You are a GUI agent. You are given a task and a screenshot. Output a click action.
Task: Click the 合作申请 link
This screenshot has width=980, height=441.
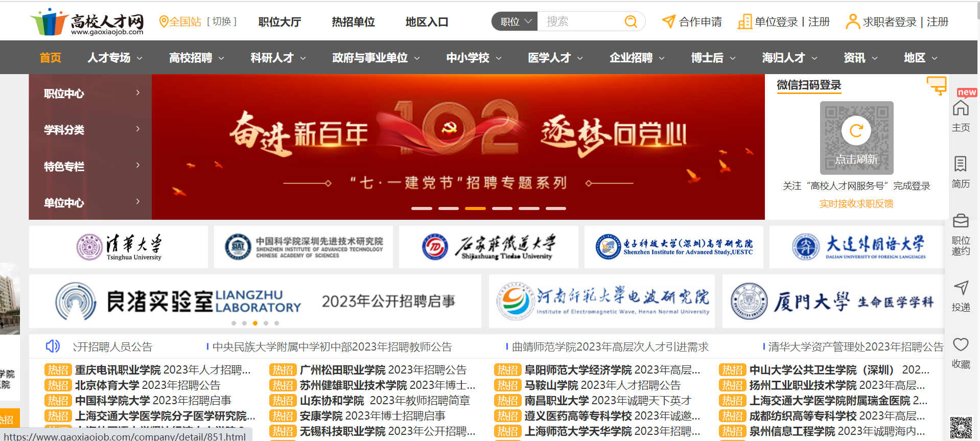701,21
